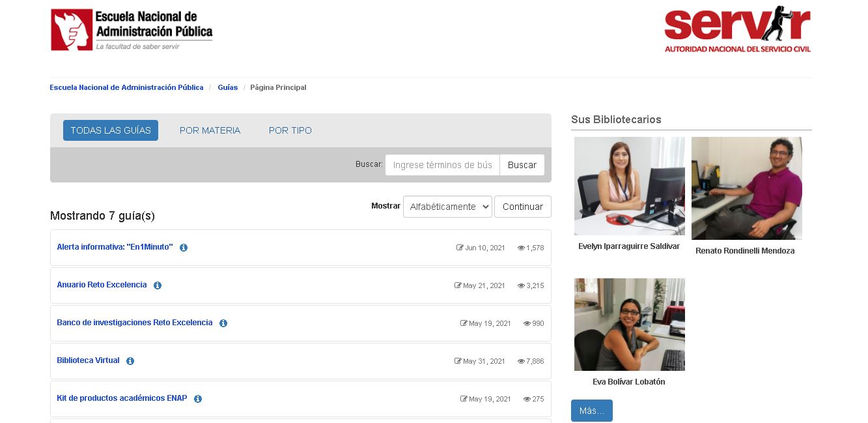
Task: Open Eva Bolívar Lobatón profile name link
Action: click(629, 382)
